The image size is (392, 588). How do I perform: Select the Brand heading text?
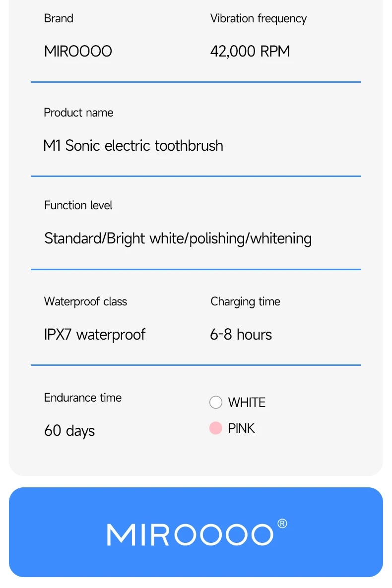(x=59, y=18)
